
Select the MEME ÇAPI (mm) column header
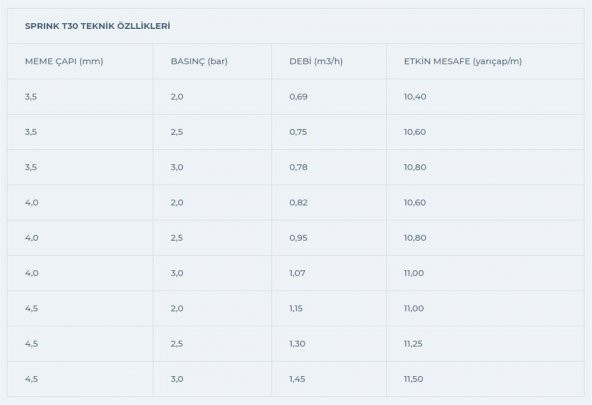64,61
